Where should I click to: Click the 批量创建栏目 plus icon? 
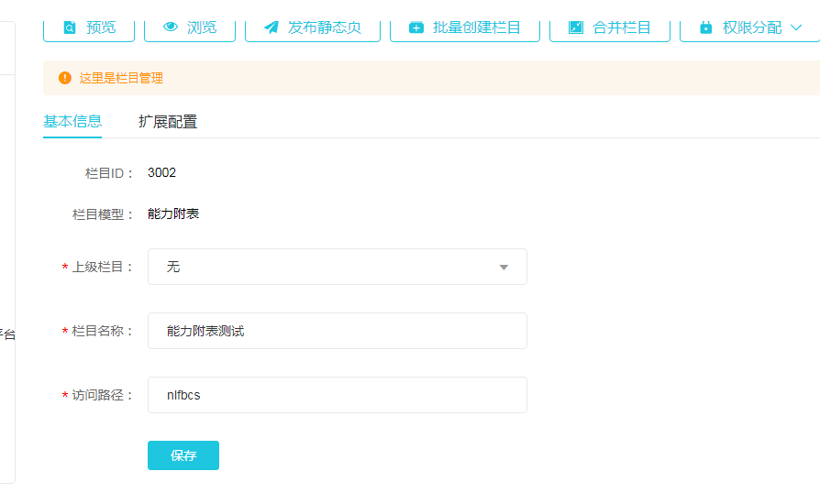click(x=416, y=27)
